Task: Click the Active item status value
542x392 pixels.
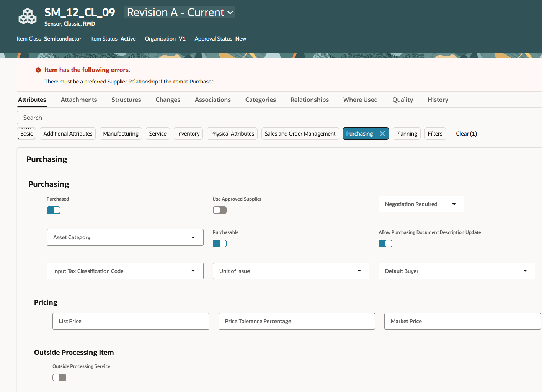Action: pos(128,39)
